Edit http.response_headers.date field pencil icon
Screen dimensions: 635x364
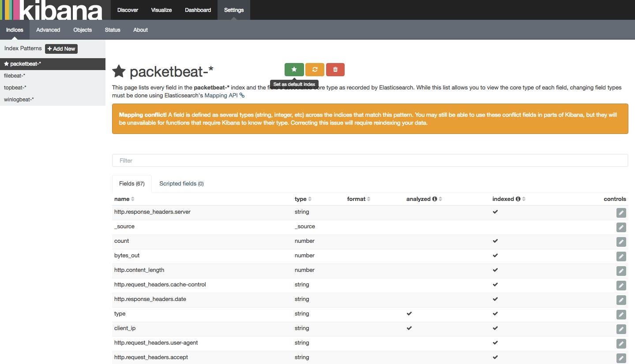pyautogui.click(x=621, y=301)
